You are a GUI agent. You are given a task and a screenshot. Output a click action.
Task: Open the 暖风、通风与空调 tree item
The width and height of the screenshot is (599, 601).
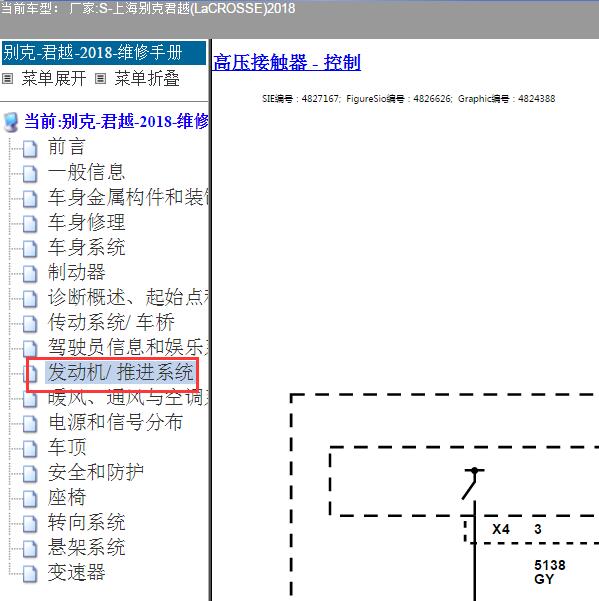pyautogui.click(x=128, y=397)
